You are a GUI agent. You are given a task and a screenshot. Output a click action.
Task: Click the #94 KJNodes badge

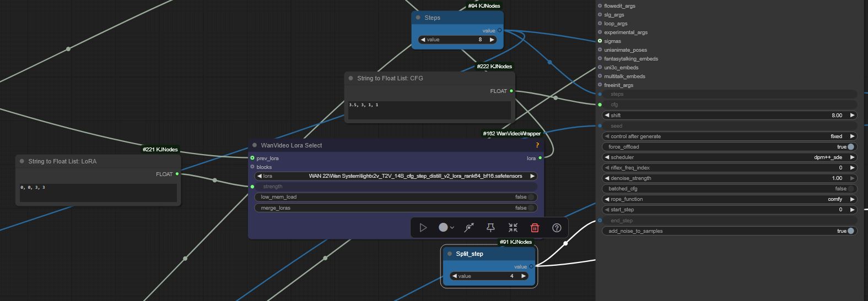[484, 6]
